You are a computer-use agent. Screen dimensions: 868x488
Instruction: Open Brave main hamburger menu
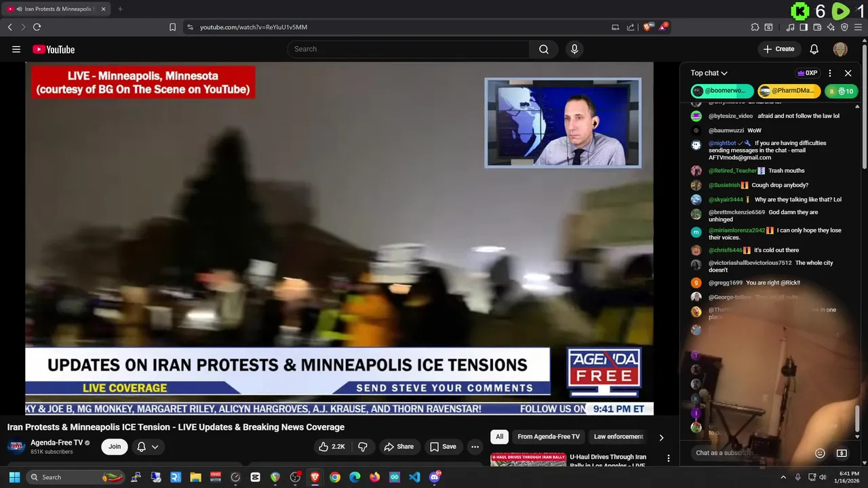(859, 27)
